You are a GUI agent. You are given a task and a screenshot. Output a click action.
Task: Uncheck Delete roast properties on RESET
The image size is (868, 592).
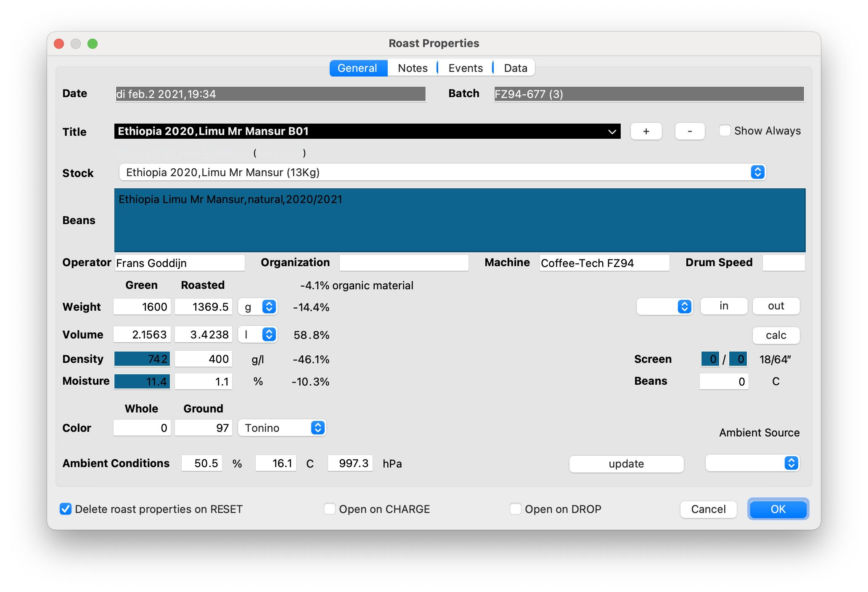66,509
